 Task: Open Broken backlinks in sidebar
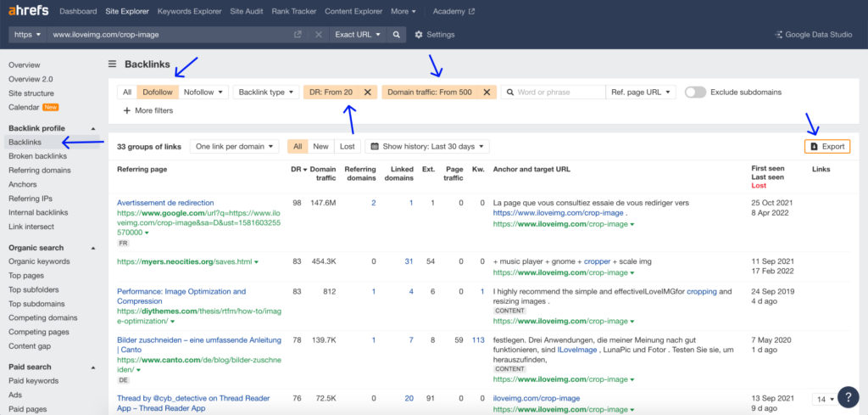(x=37, y=156)
